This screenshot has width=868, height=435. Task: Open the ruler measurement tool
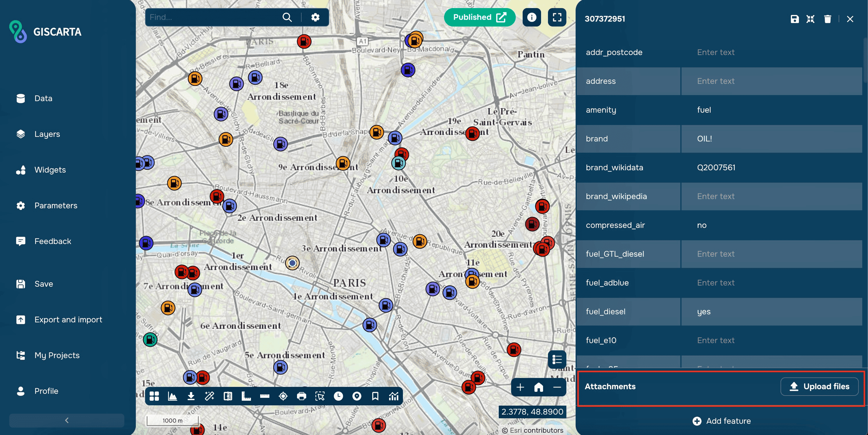[264, 396]
